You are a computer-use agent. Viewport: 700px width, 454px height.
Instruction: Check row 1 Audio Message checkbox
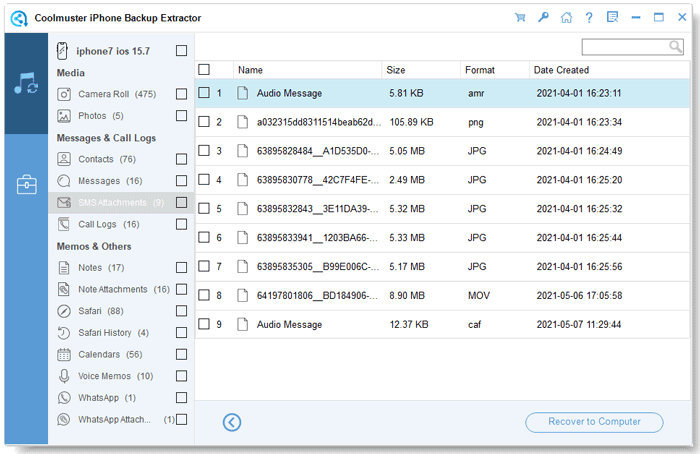[x=204, y=92]
